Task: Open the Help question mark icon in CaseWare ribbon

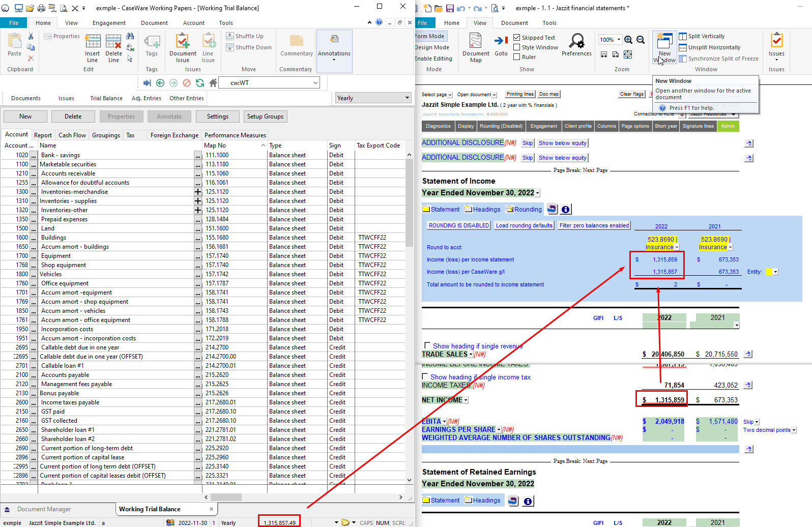Action: [379, 22]
